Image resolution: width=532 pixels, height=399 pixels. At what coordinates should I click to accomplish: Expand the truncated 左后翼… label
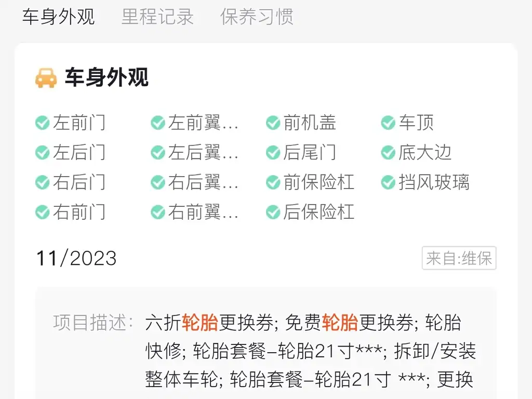pos(203,153)
